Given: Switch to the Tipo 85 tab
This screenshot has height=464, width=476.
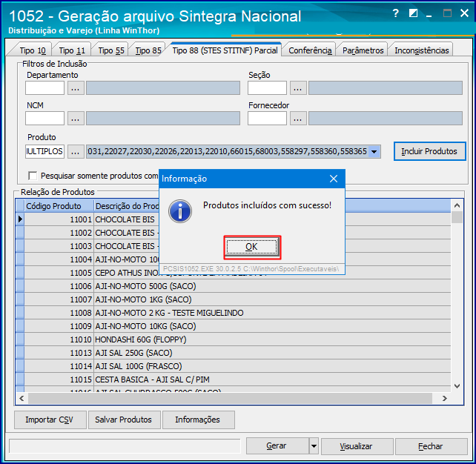Looking at the screenshot, I should pos(148,50).
